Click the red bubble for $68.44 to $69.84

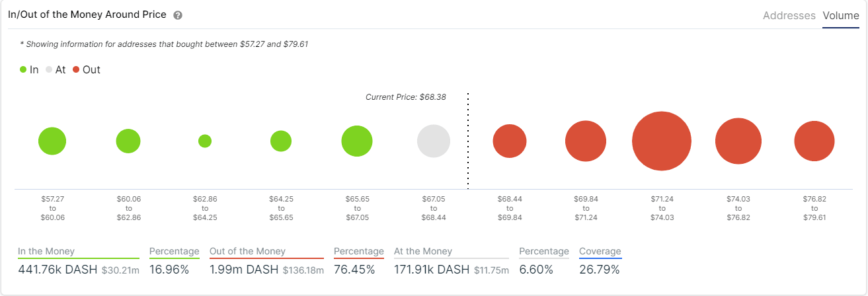pos(510,141)
